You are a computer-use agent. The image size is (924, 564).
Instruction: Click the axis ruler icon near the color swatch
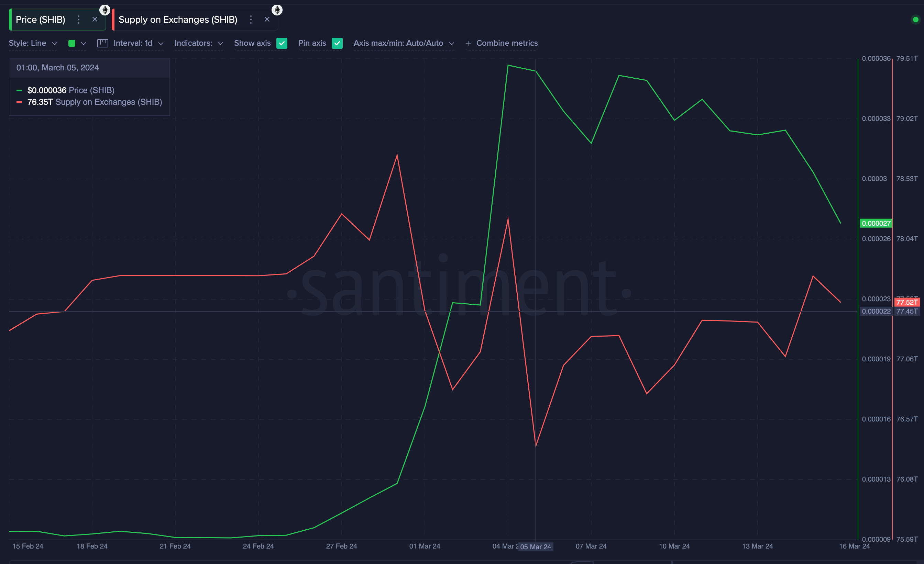pyautogui.click(x=102, y=43)
